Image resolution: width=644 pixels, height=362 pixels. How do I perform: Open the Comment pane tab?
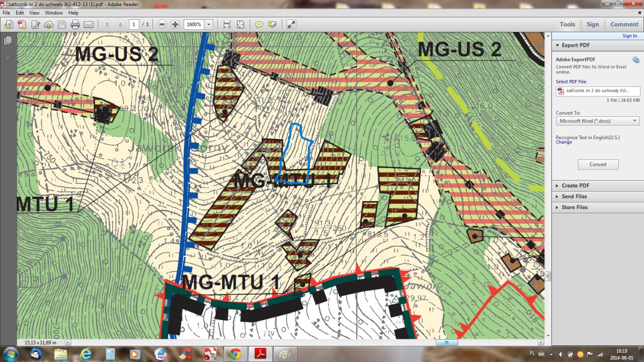click(x=624, y=24)
